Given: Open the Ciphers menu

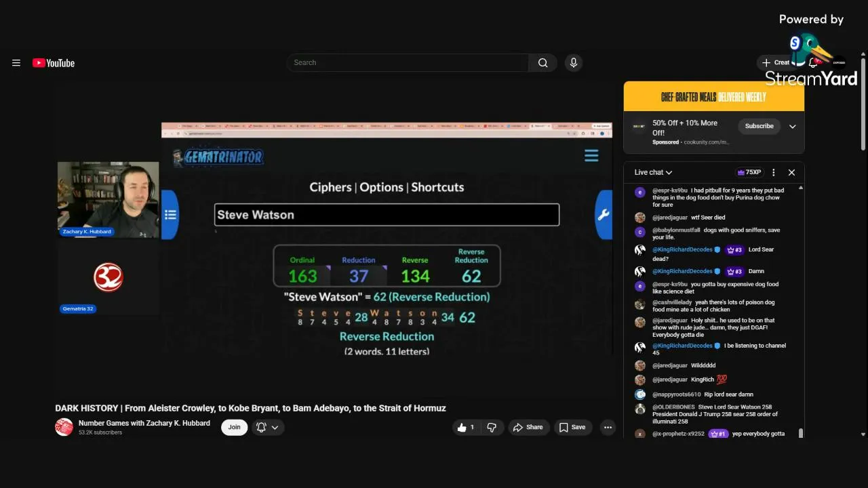Looking at the screenshot, I should 330,187.
